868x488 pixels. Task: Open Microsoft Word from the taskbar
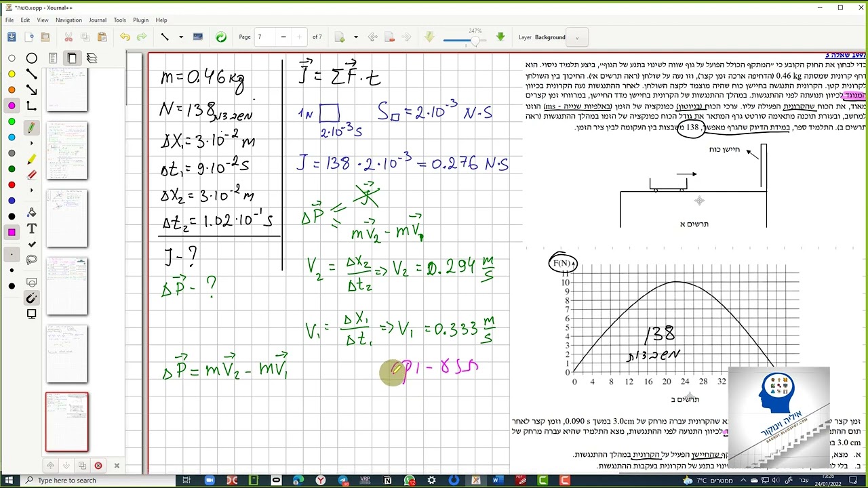[498, 481]
